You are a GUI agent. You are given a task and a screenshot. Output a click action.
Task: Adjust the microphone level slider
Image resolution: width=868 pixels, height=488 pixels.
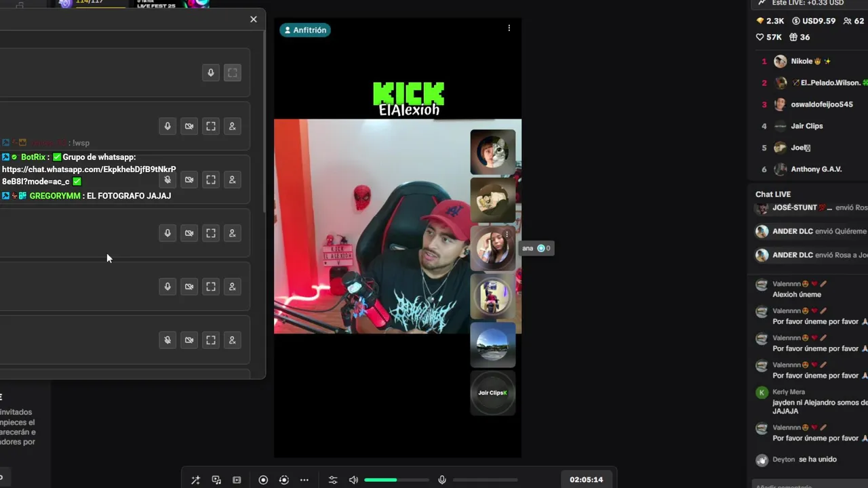tap(486, 480)
